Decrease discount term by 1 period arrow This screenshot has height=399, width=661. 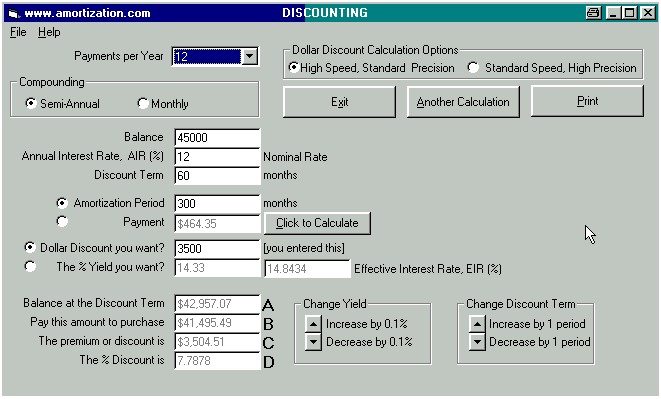click(477, 342)
